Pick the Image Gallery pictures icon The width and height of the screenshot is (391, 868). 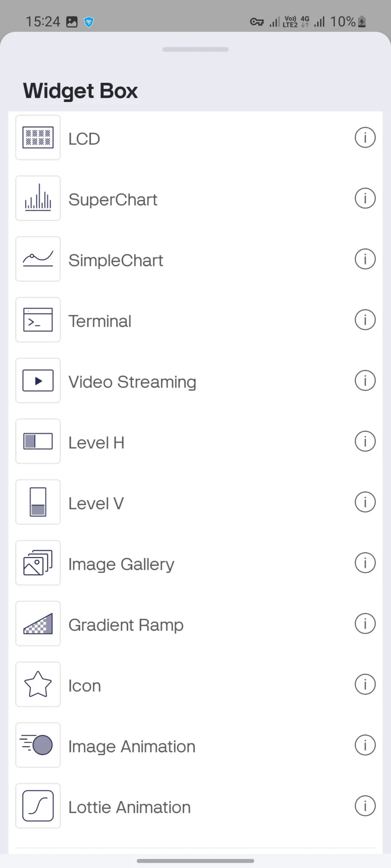(x=38, y=563)
